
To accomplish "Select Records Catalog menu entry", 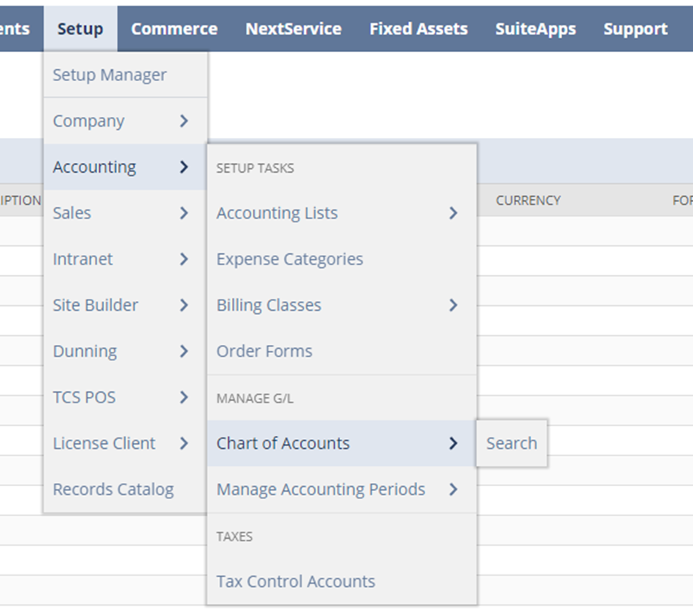I will [113, 489].
